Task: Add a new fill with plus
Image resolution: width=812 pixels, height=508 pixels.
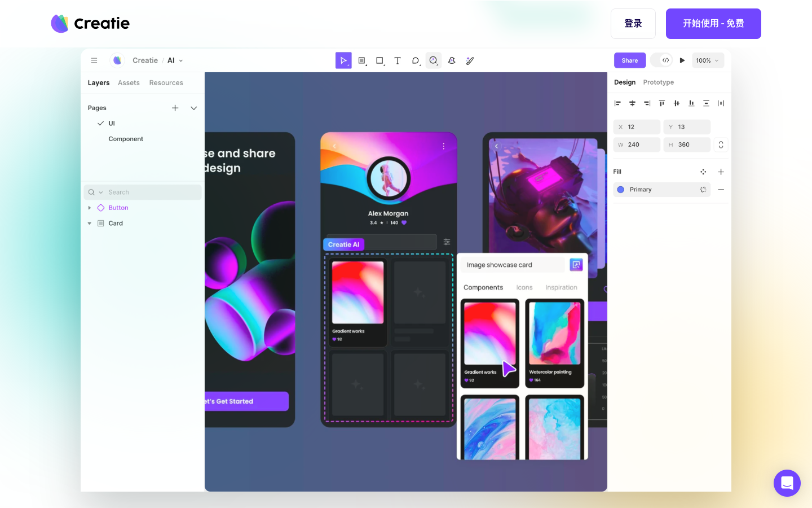Action: 721,172
